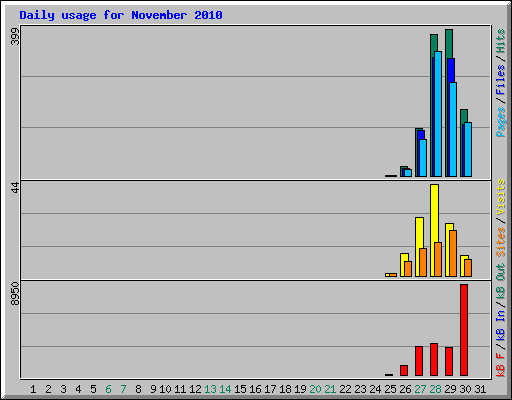Viewport: 512px width, 400px height.
Task: Click the x-axis day label 24
Action: [375, 389]
